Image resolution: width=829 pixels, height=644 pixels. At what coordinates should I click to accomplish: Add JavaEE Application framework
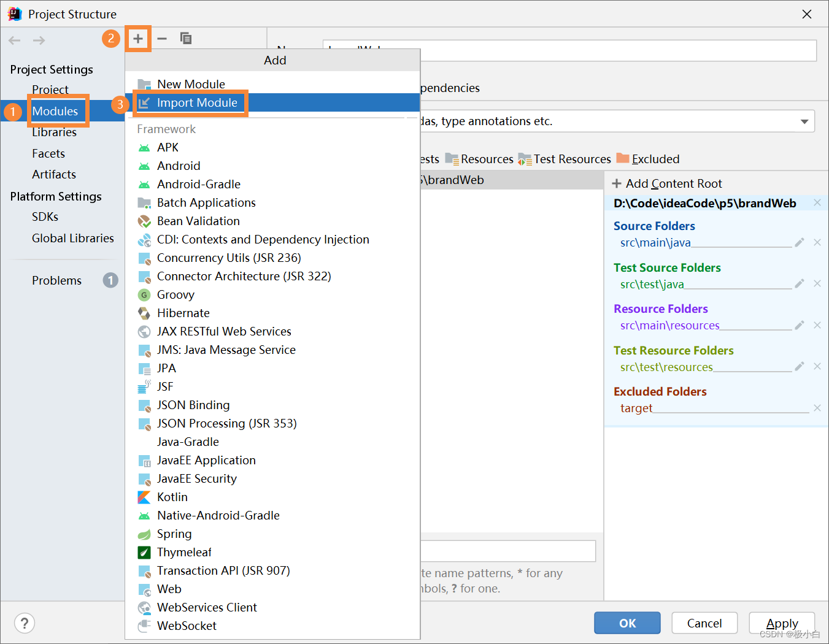(272, 460)
